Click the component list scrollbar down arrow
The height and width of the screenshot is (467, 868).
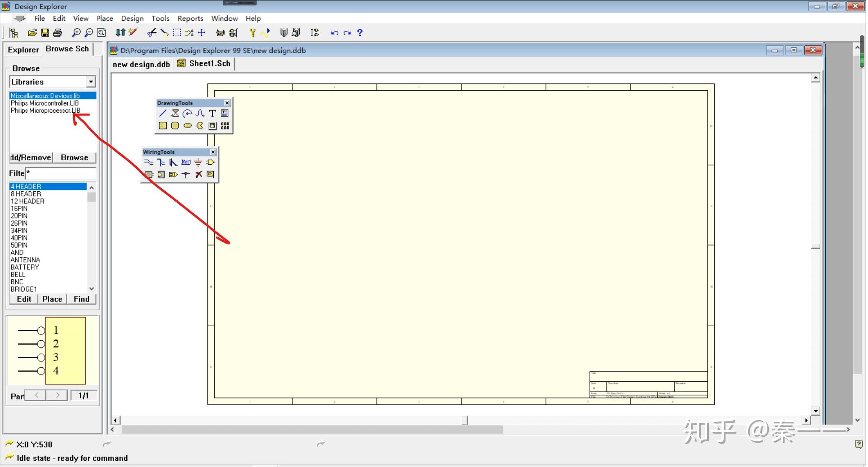pyautogui.click(x=92, y=289)
